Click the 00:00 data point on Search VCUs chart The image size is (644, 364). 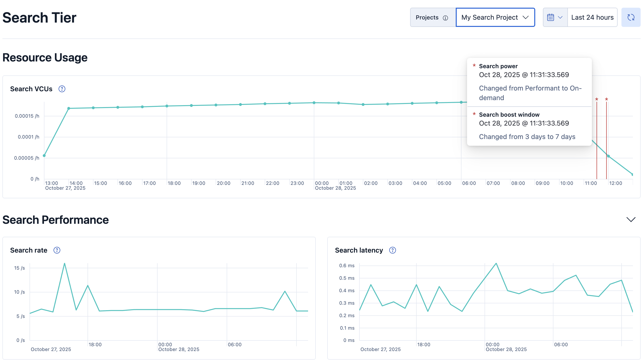[x=314, y=102]
